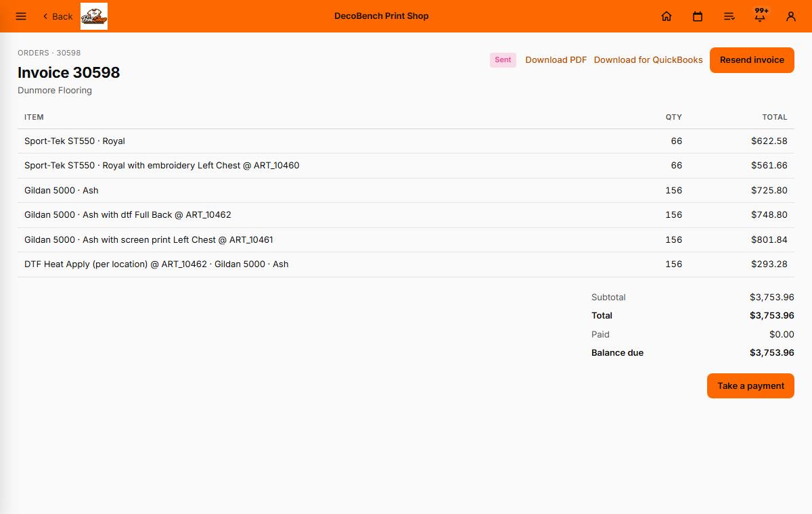
Task: Click Download for QuickBooks link
Action: [x=648, y=60]
